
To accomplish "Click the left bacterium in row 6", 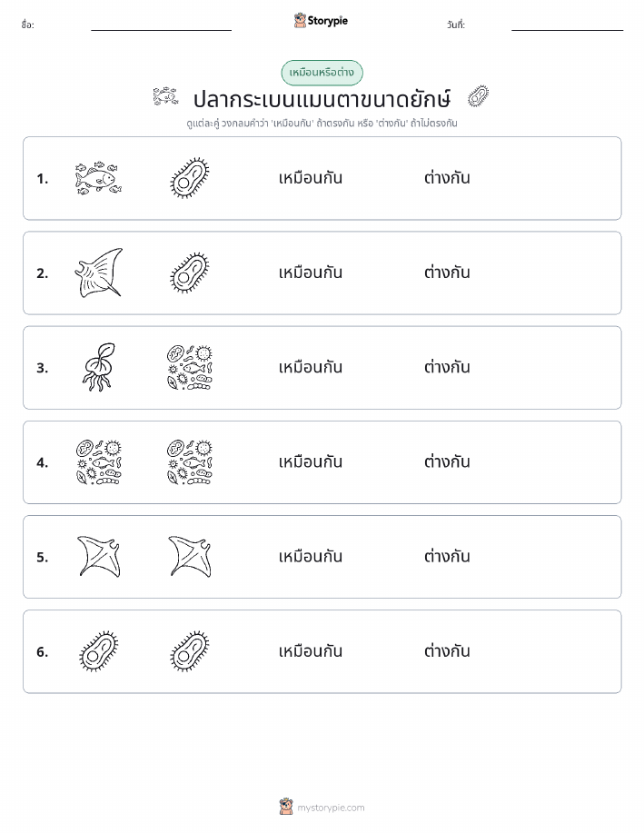I will point(98,650).
